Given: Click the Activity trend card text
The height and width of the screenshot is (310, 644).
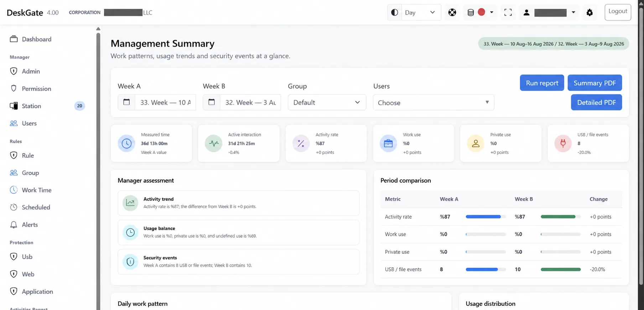Looking at the screenshot, I should (200, 203).
